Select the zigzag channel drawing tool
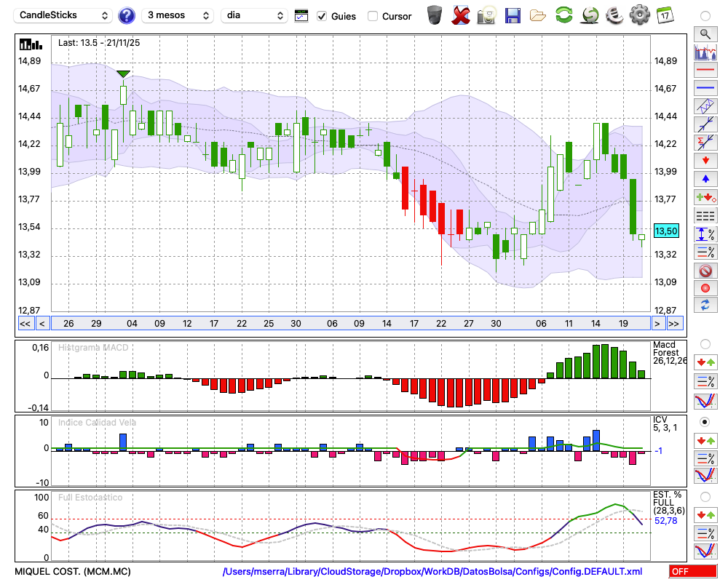The height and width of the screenshot is (582, 728). click(705, 106)
